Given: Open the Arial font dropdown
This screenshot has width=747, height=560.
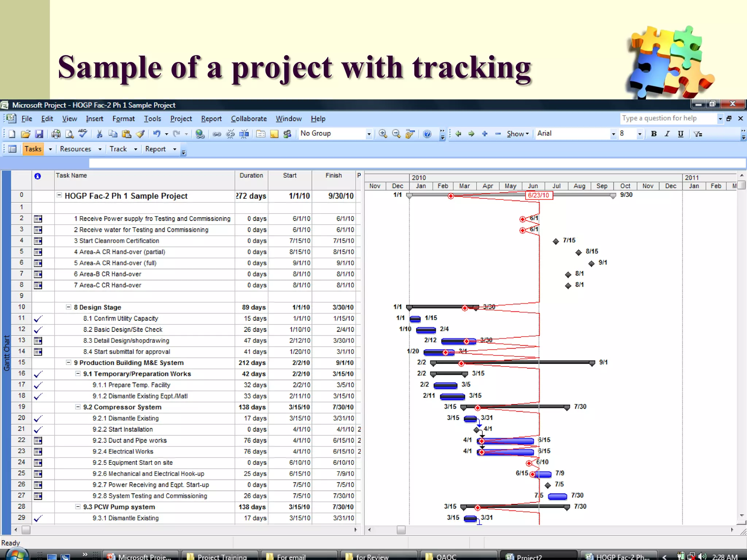Looking at the screenshot, I should click(x=613, y=134).
